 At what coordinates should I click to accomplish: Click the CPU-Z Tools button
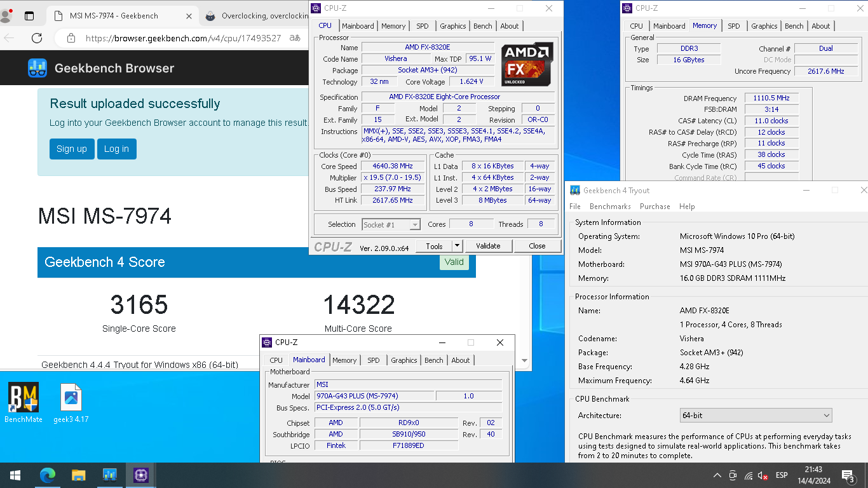pos(435,246)
